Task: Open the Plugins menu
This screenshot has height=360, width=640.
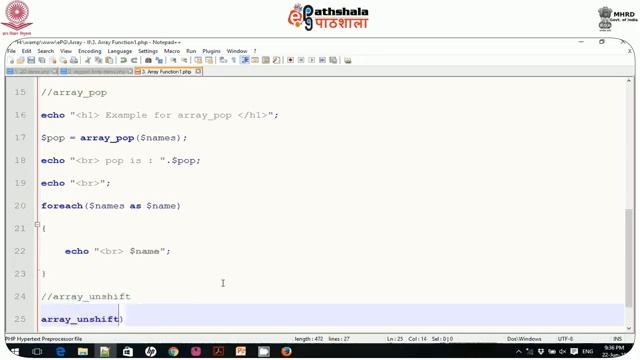Action: [211, 51]
